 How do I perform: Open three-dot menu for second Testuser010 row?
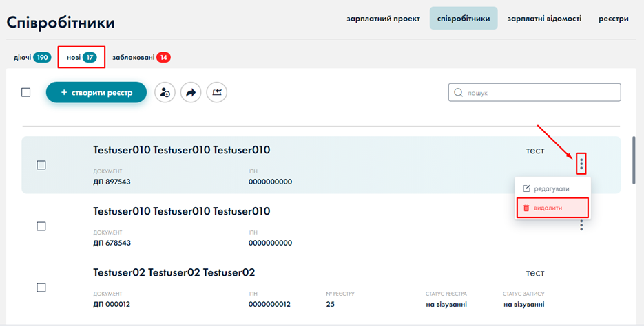click(581, 225)
